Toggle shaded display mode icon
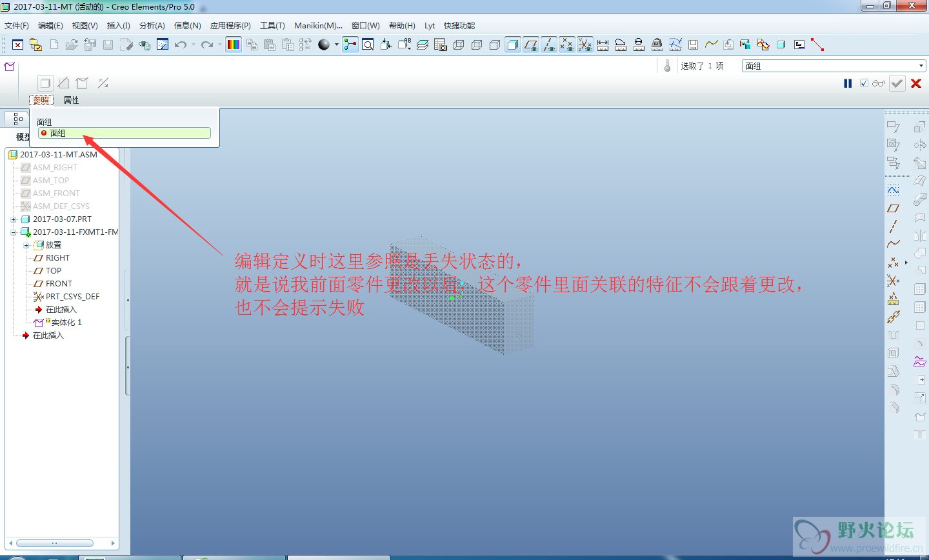Image resolution: width=929 pixels, height=560 pixels. tap(513, 45)
